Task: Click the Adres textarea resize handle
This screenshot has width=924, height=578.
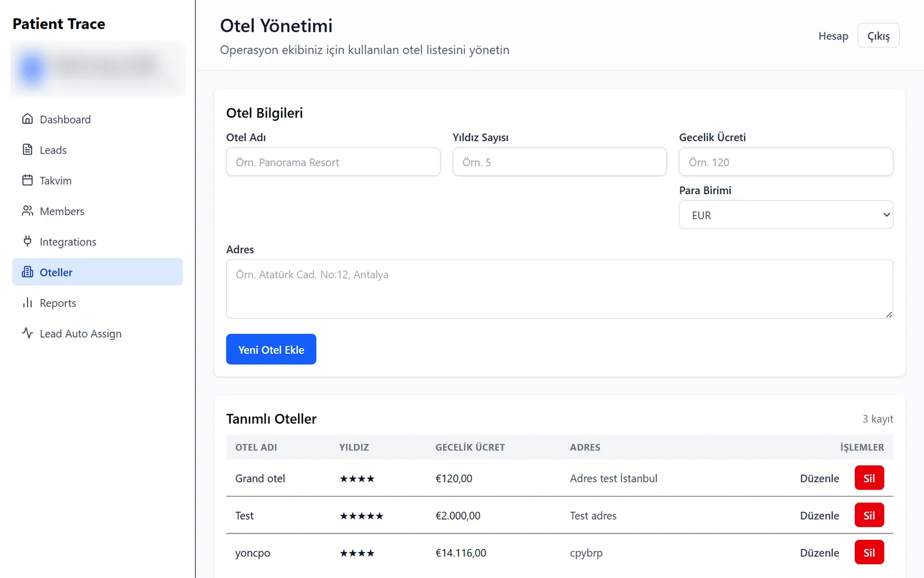Action: point(889,314)
